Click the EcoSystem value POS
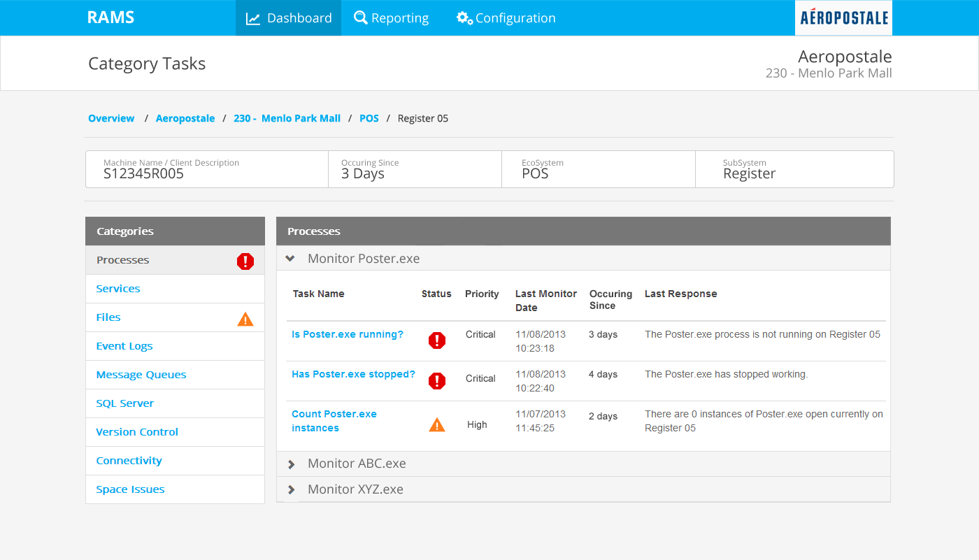 (x=535, y=174)
